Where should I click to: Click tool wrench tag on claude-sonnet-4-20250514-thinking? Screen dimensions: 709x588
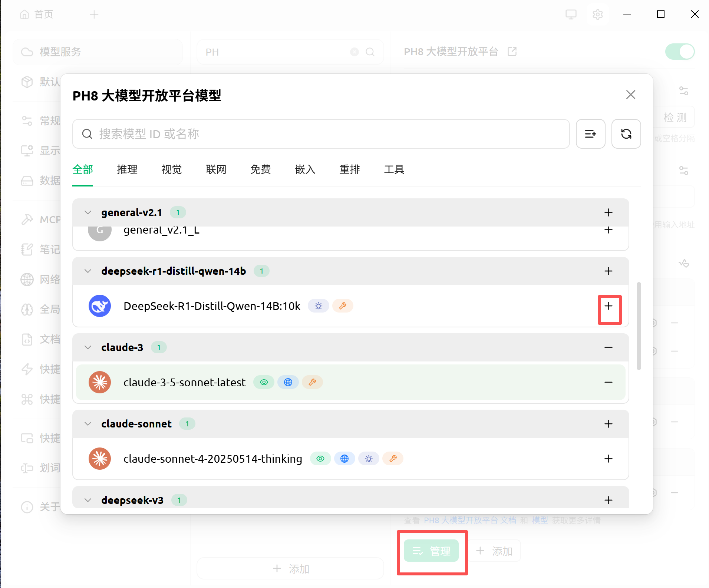coord(393,459)
